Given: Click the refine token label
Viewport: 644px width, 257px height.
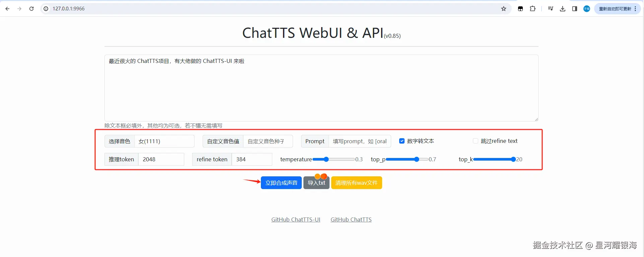Looking at the screenshot, I should point(212,159).
